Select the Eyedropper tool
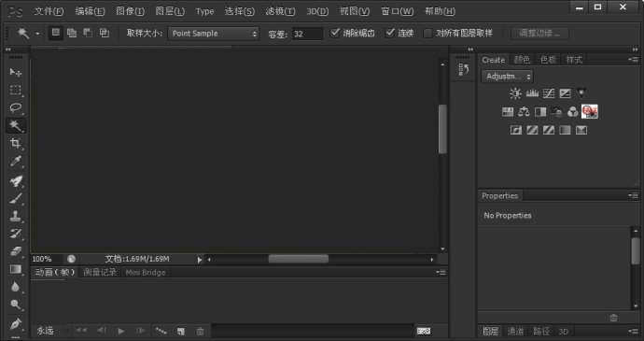This screenshot has width=644, height=341. [16, 162]
